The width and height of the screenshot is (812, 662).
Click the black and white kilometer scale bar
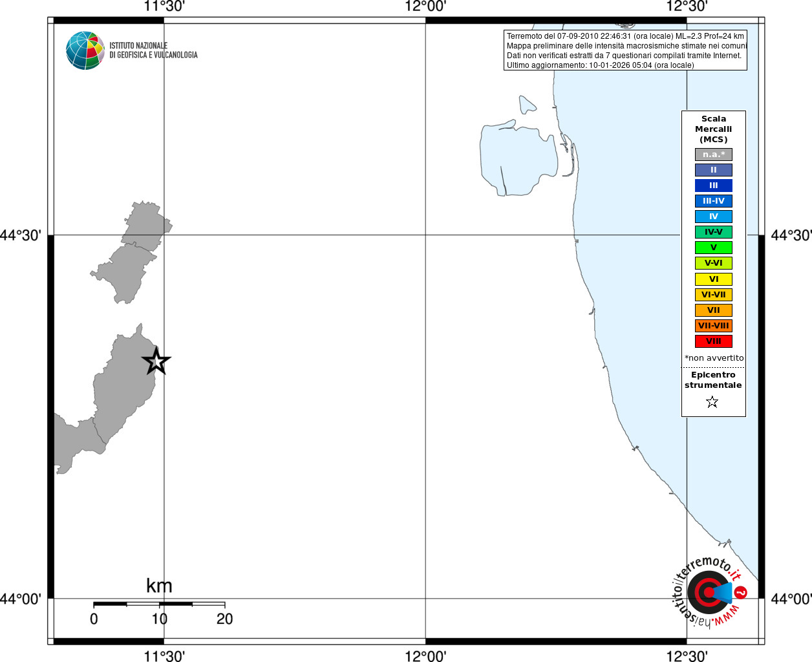[159, 604]
